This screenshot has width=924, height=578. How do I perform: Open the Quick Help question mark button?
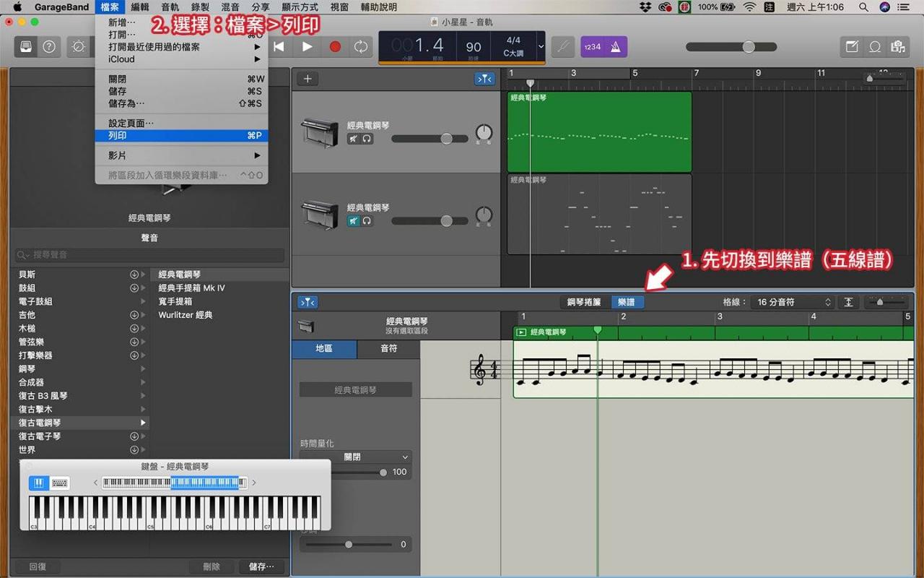click(48, 46)
